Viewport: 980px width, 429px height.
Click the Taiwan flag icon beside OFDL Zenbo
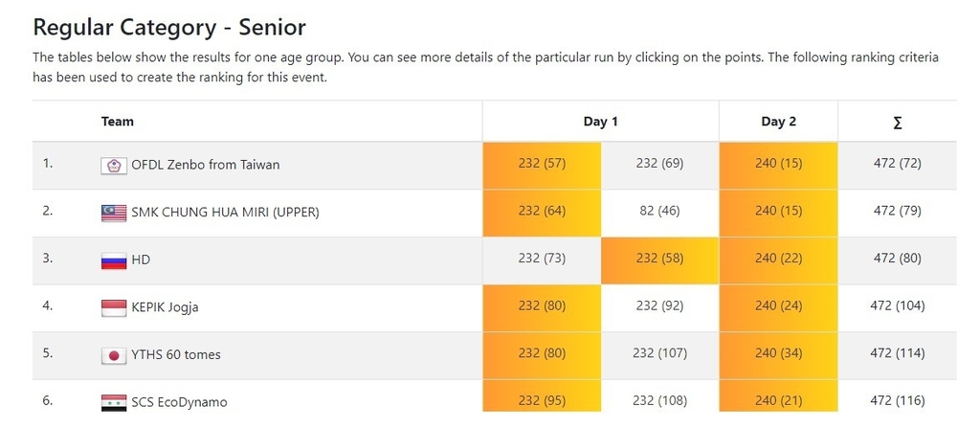113,165
